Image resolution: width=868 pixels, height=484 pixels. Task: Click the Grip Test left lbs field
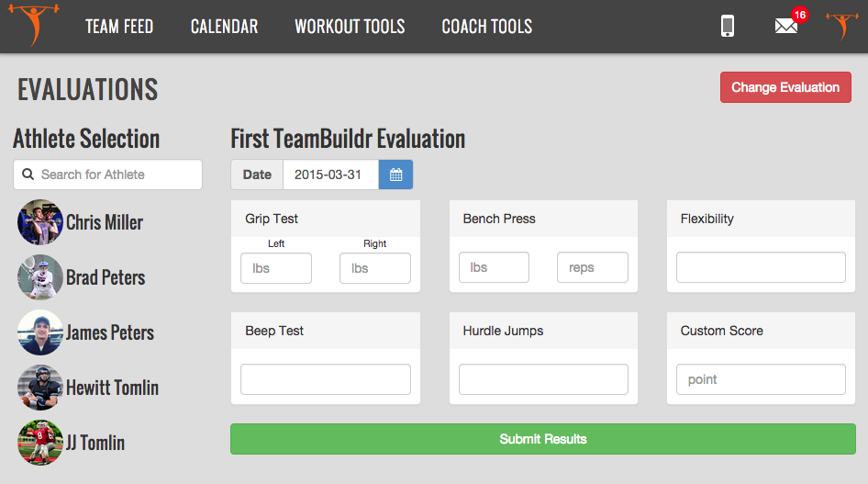click(275, 268)
